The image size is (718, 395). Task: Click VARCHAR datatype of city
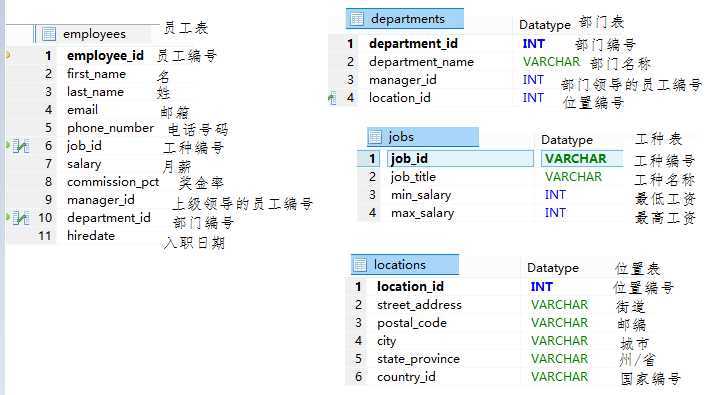(559, 341)
